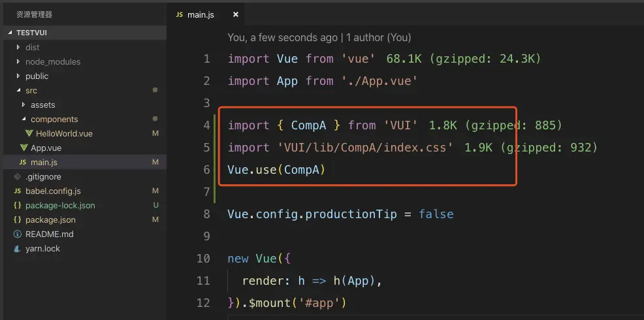Click the braces icon next to package.json

click(x=17, y=219)
